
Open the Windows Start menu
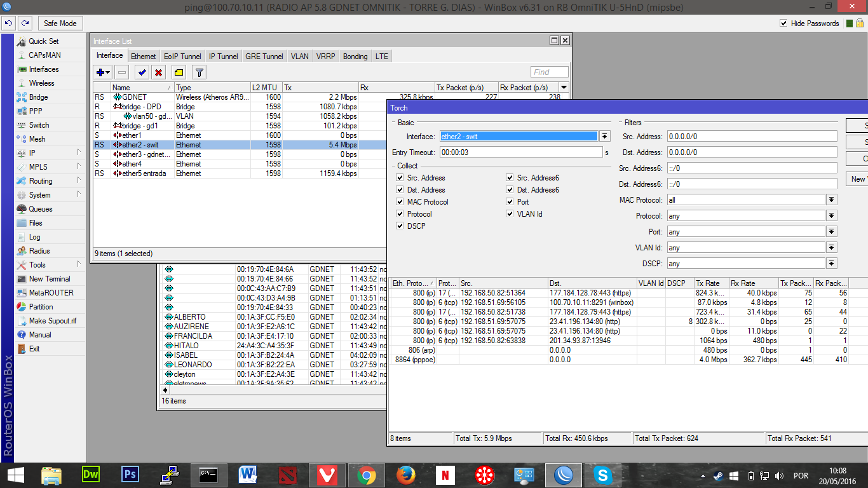pyautogui.click(x=15, y=475)
